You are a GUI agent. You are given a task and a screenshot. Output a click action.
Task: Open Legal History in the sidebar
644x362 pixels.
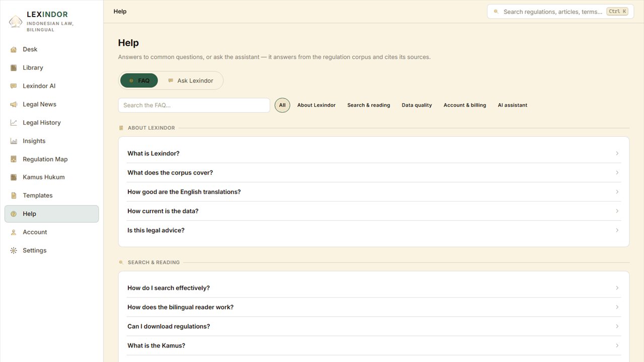click(51, 123)
